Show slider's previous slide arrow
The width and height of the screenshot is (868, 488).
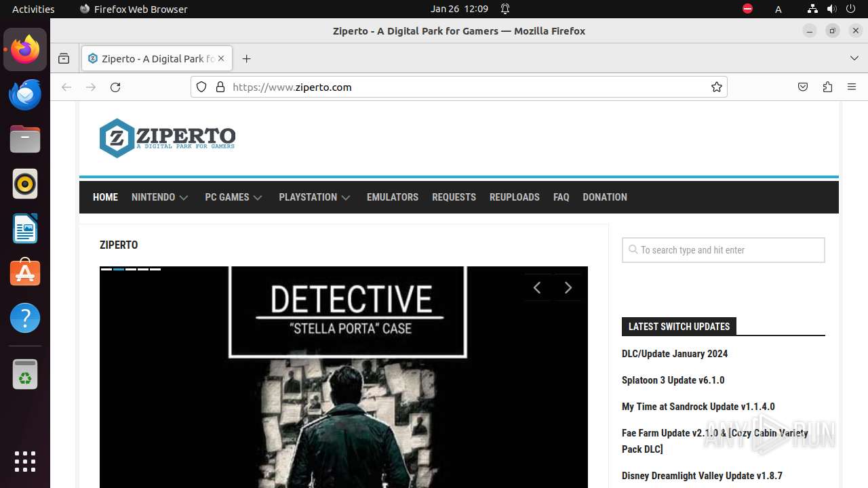[537, 288]
